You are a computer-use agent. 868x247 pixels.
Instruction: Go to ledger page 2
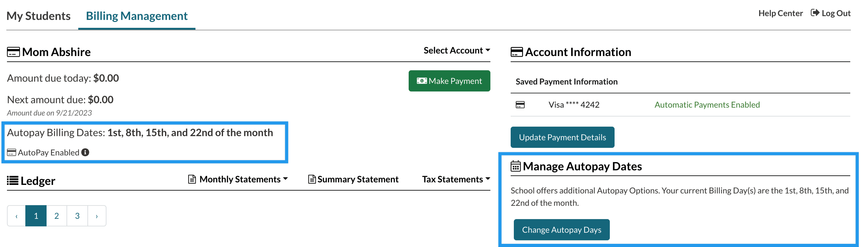pos(57,216)
